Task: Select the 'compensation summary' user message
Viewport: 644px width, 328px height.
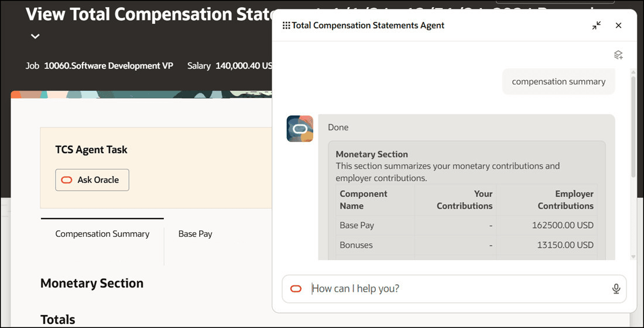Action: pyautogui.click(x=559, y=82)
